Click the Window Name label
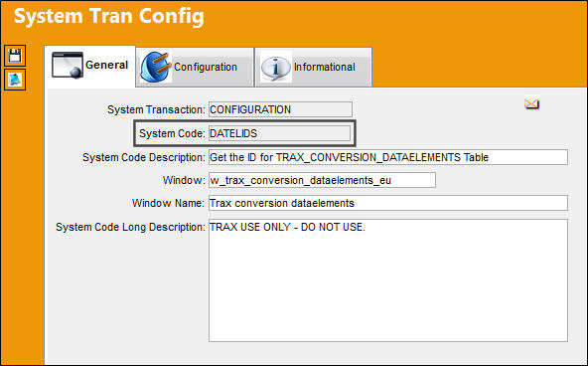The image size is (588, 366). click(x=169, y=203)
